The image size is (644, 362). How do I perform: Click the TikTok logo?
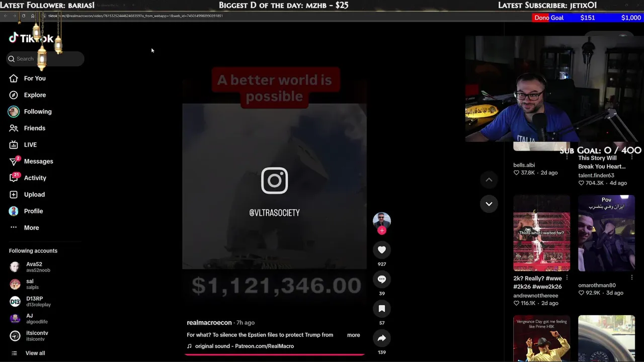tap(31, 38)
